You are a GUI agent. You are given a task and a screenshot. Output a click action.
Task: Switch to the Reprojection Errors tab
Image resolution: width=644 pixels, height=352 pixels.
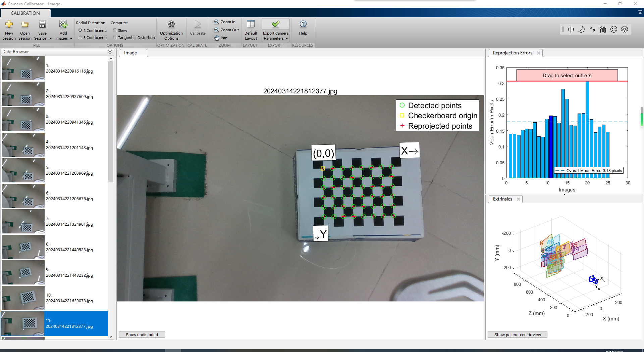click(512, 53)
